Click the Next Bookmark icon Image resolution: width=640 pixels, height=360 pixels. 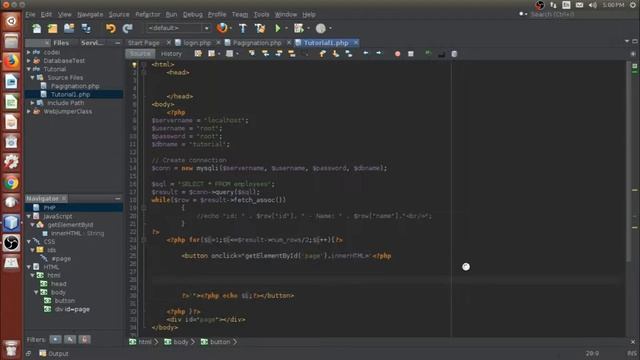[x=336, y=53]
